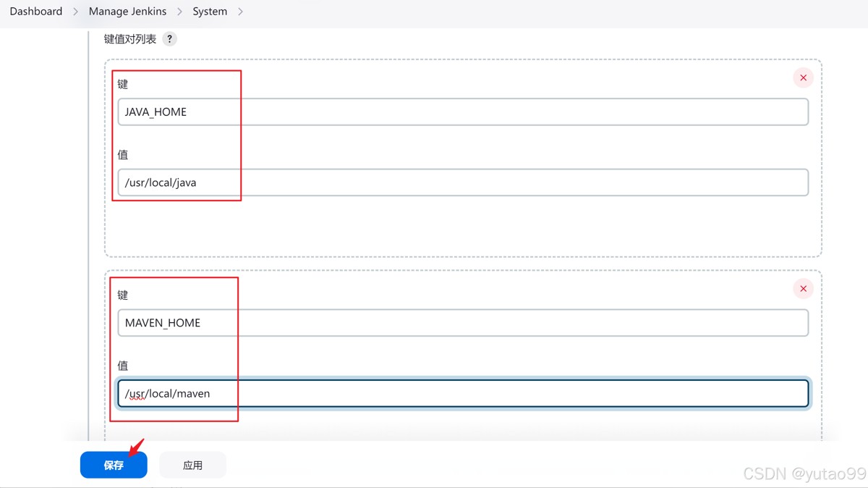Screen dimensions: 868x488
Task: Expand the chevron after Manage Jenkins
Action: (179, 12)
